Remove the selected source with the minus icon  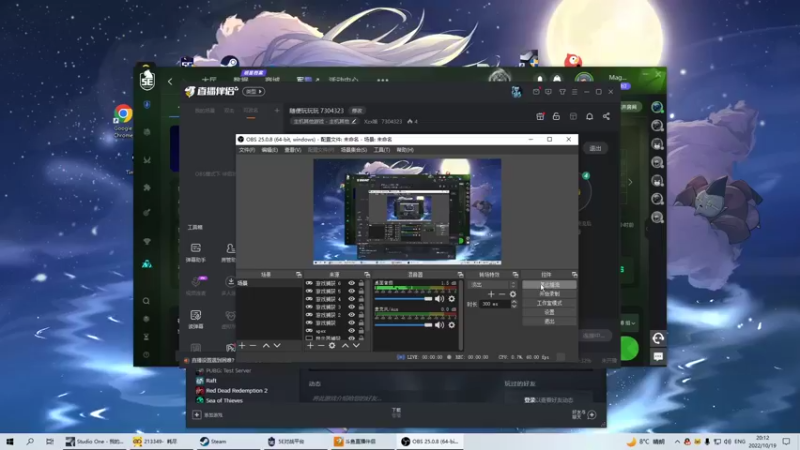pyautogui.click(x=321, y=345)
